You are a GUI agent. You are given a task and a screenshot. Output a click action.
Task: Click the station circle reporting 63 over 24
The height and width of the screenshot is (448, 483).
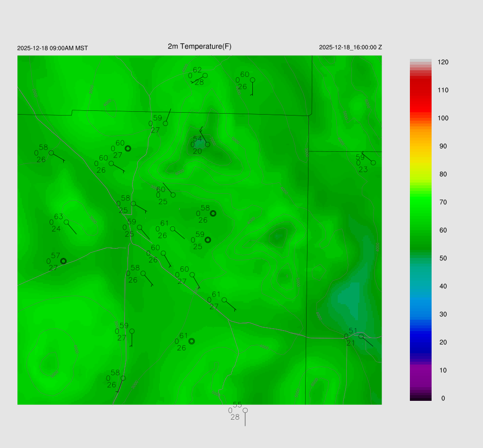click(x=67, y=222)
